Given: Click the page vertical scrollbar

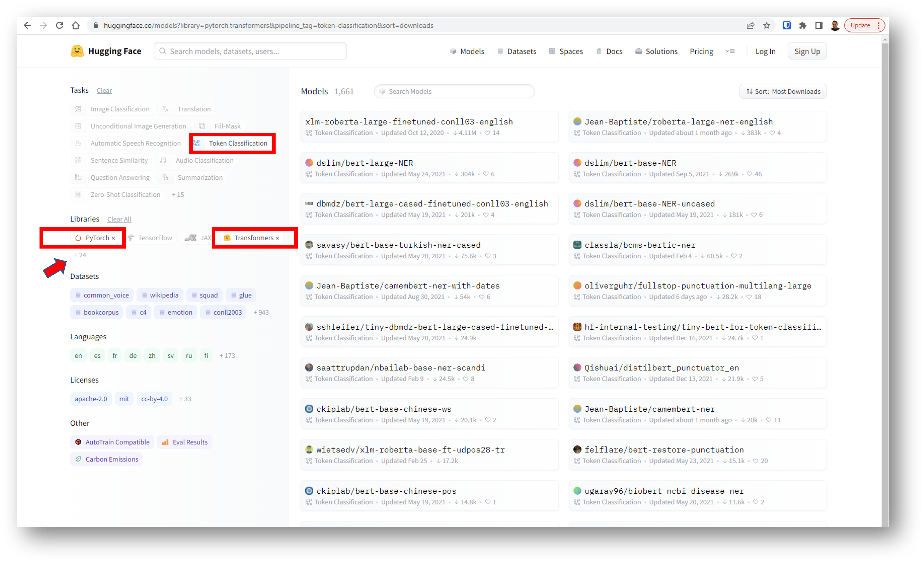Looking at the screenshot, I should point(885,262).
